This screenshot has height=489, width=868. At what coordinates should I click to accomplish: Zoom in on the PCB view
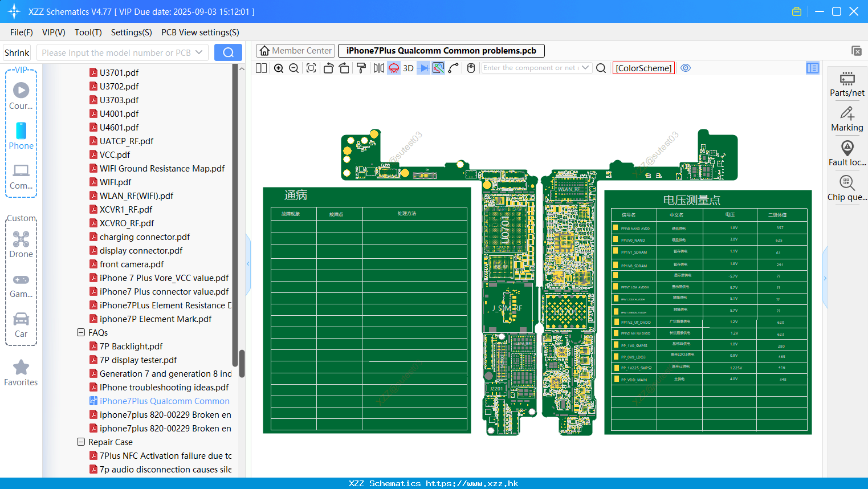(x=279, y=68)
